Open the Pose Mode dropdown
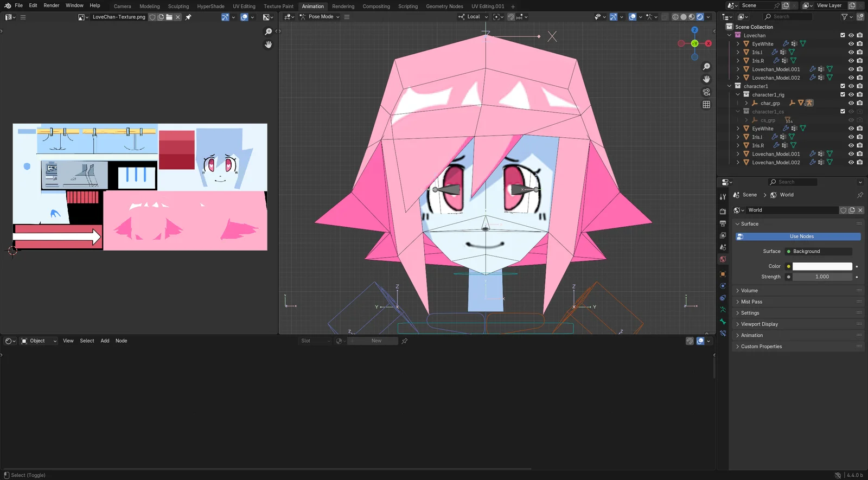 click(320, 17)
